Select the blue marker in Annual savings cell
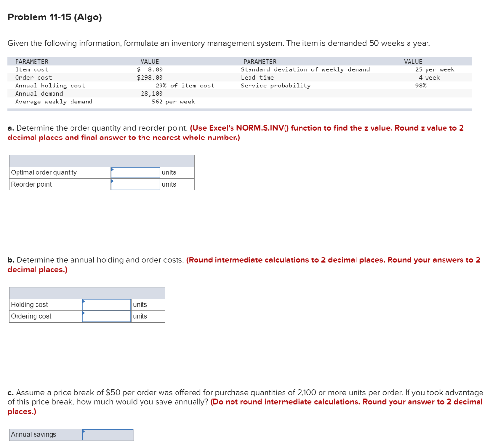This screenshot has height=448, width=498. (84, 431)
